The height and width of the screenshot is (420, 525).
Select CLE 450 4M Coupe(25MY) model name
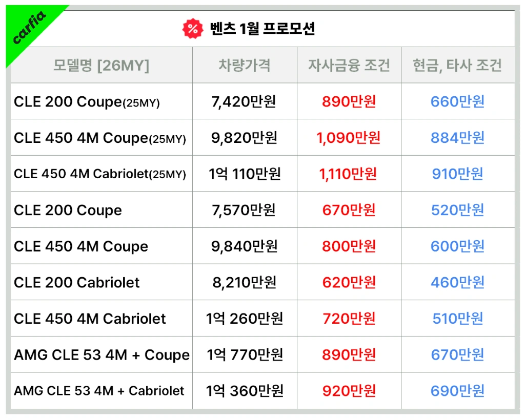(x=100, y=138)
